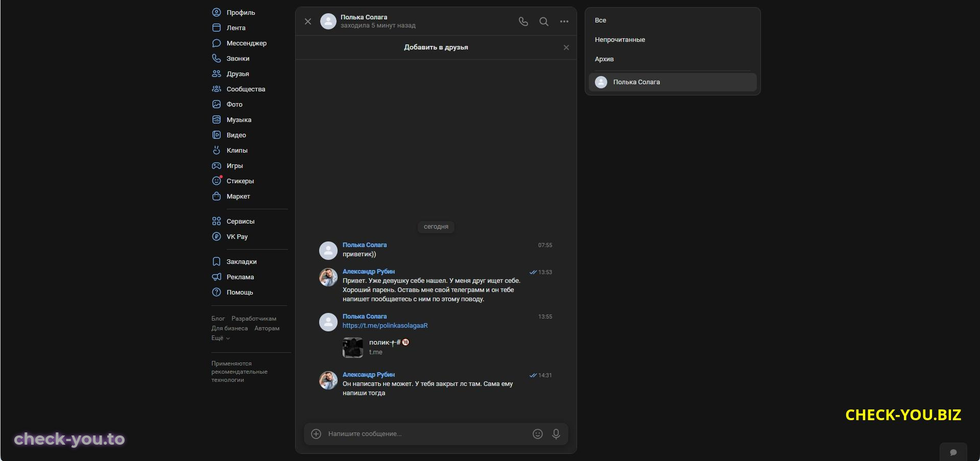Close the open chat with X icon
This screenshot has width=980, height=461.
pos(308,21)
